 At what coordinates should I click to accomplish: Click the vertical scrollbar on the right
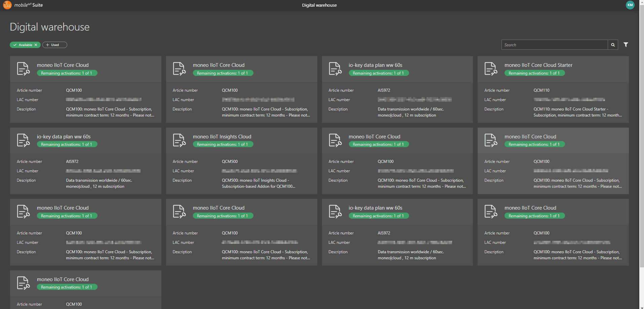[641, 134]
